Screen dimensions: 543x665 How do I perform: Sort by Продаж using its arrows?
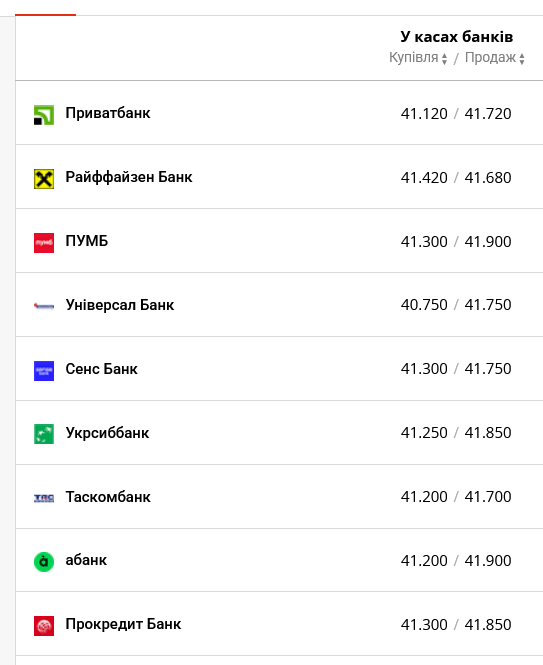point(522,59)
